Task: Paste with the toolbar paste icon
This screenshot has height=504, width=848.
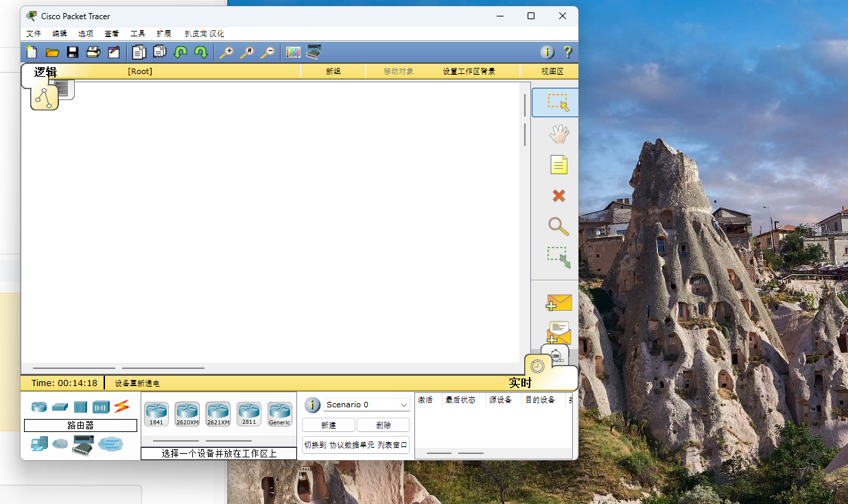Action: [x=160, y=52]
